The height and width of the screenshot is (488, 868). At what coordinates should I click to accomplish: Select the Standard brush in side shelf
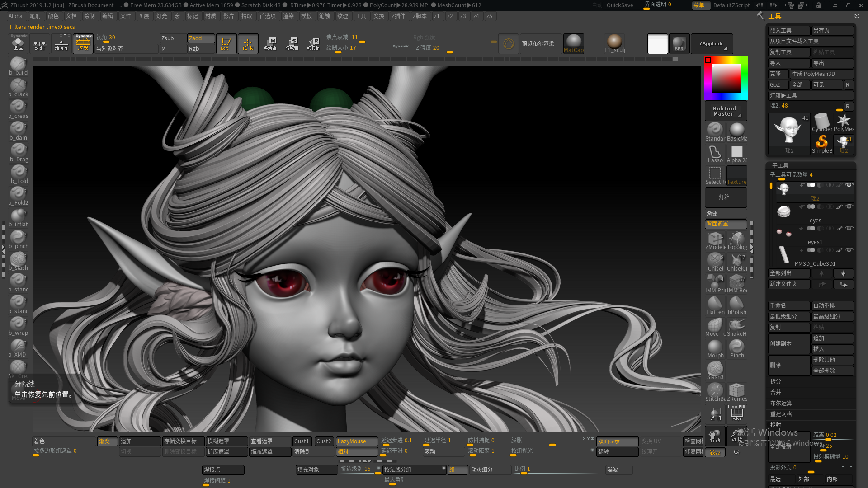[715, 132]
